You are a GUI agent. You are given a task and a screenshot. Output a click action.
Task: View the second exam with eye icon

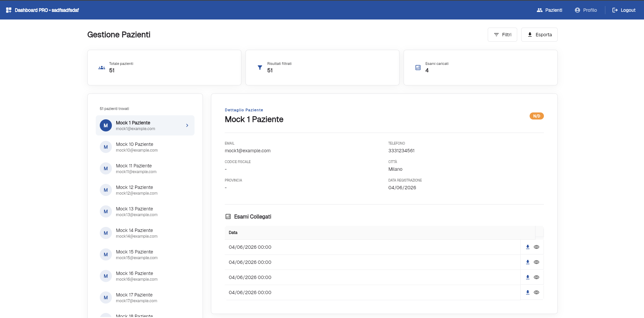[x=536, y=262]
